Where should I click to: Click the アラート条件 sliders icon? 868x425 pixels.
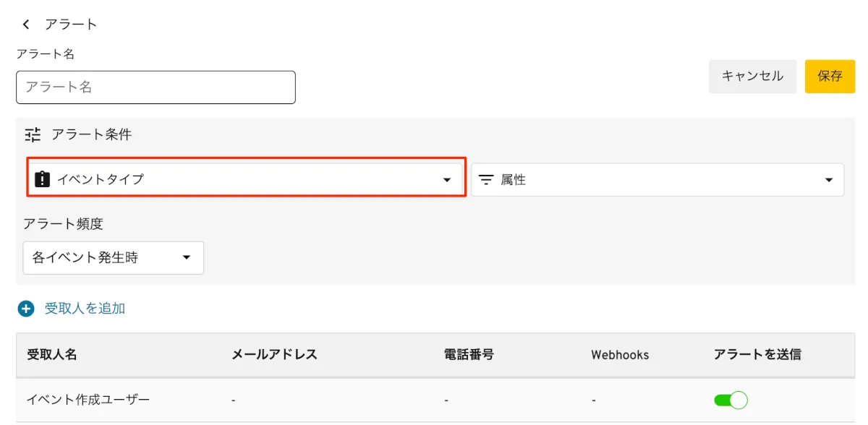[x=33, y=134]
